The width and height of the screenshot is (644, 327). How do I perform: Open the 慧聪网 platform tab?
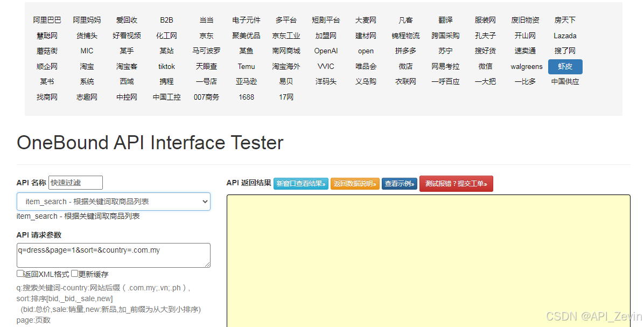47,36
